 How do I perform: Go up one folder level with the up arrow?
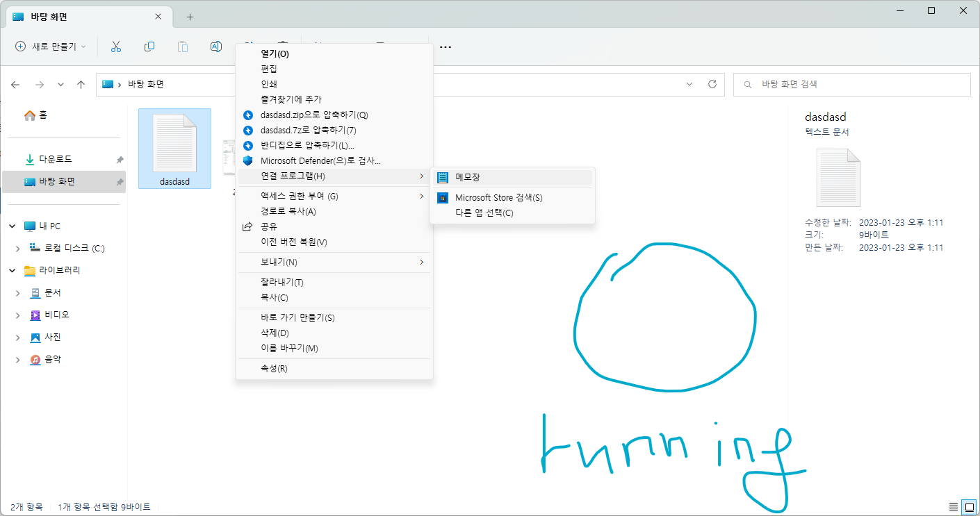coord(80,84)
